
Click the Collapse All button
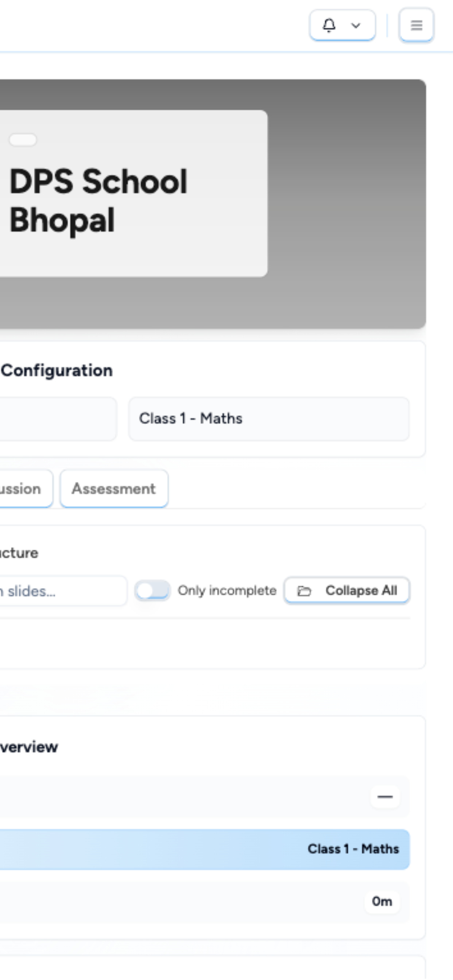click(347, 590)
